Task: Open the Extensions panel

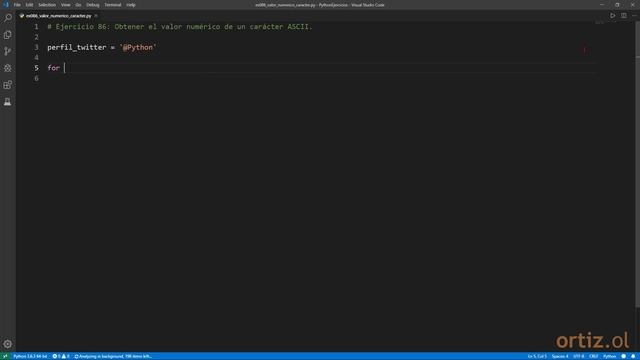Action: coord(7,85)
